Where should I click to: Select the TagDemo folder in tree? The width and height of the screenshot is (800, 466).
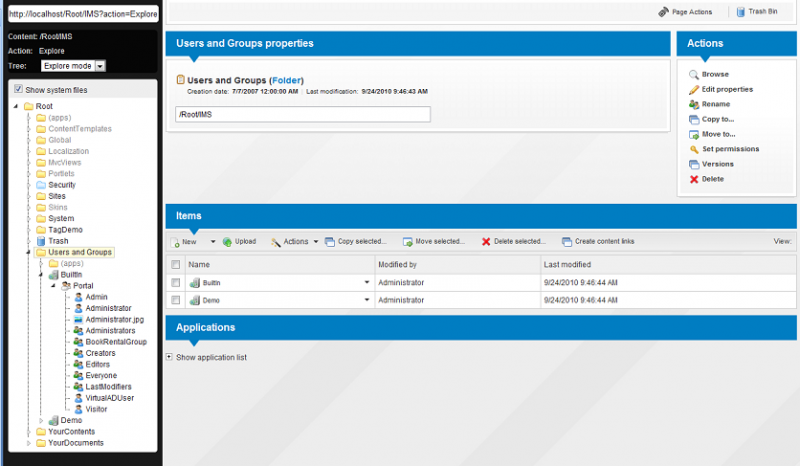point(65,230)
